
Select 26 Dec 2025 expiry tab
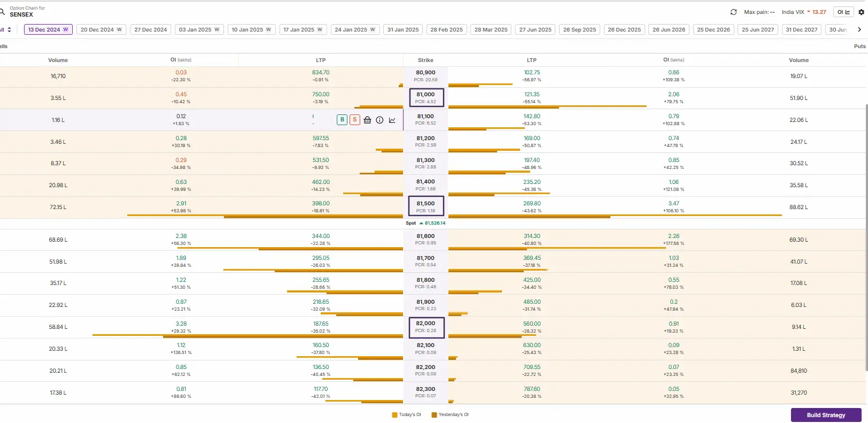click(x=624, y=29)
